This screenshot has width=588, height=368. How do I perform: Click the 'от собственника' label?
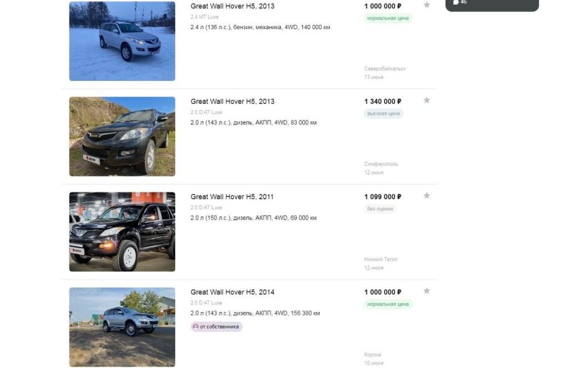[x=219, y=326]
